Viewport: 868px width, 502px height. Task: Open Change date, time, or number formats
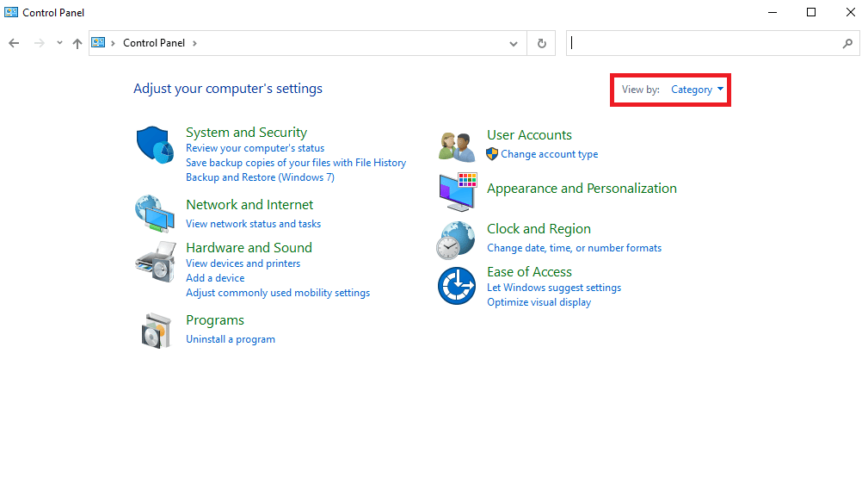pyautogui.click(x=574, y=248)
